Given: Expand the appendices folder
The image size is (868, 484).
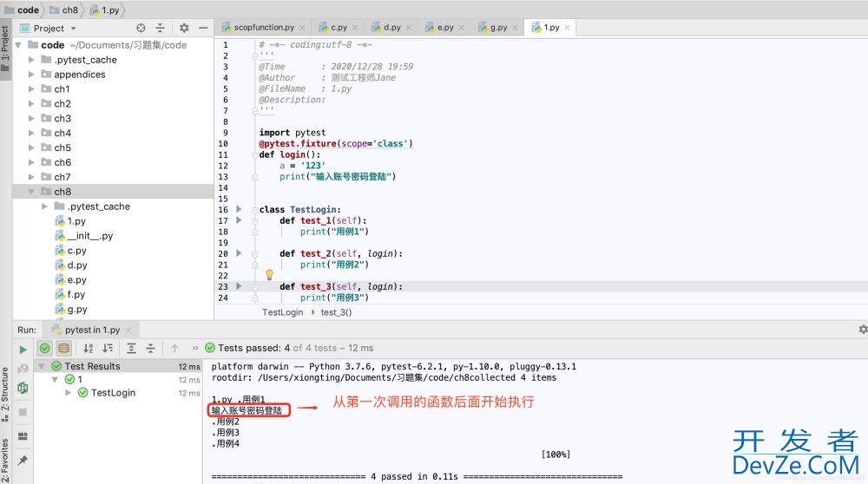Looking at the screenshot, I should [x=31, y=74].
